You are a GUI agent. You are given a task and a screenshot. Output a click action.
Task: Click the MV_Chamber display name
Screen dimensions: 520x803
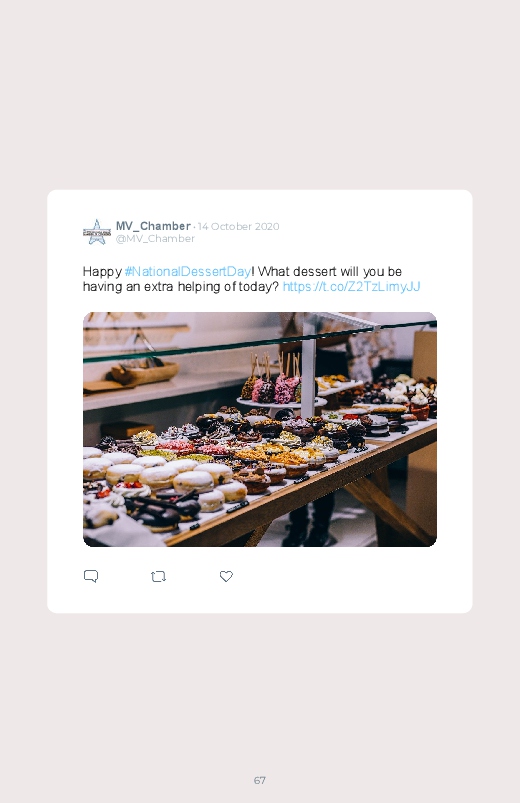coord(153,226)
